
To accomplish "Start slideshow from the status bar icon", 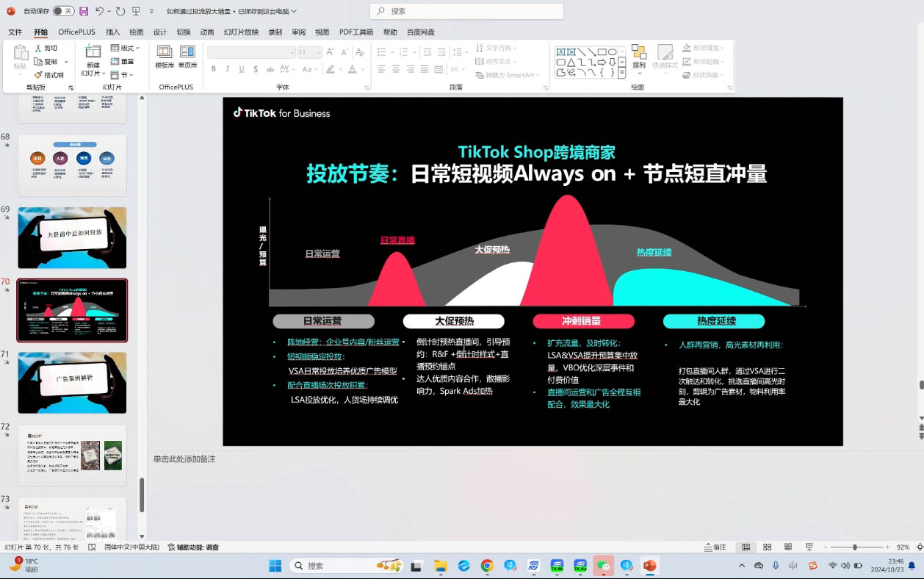I will click(x=809, y=547).
